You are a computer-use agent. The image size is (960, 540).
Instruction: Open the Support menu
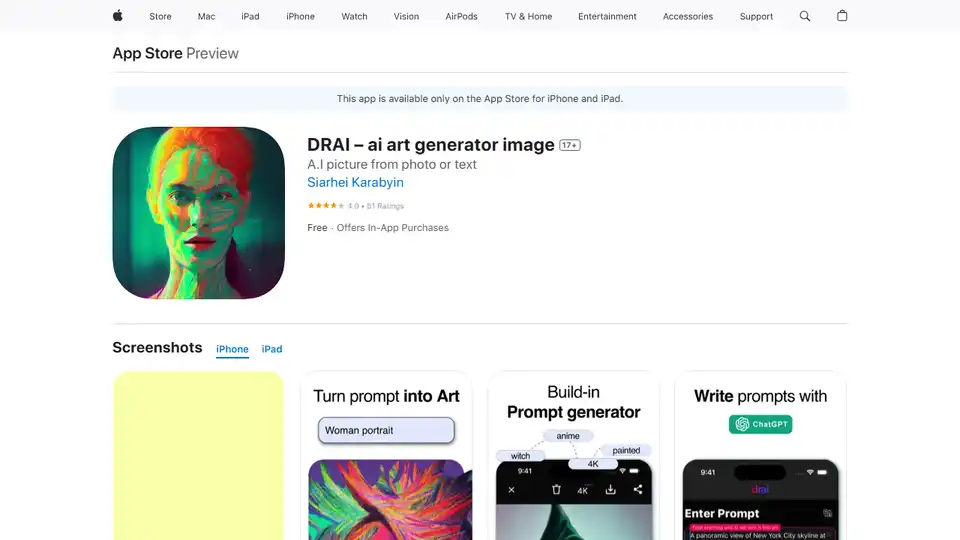tap(756, 17)
